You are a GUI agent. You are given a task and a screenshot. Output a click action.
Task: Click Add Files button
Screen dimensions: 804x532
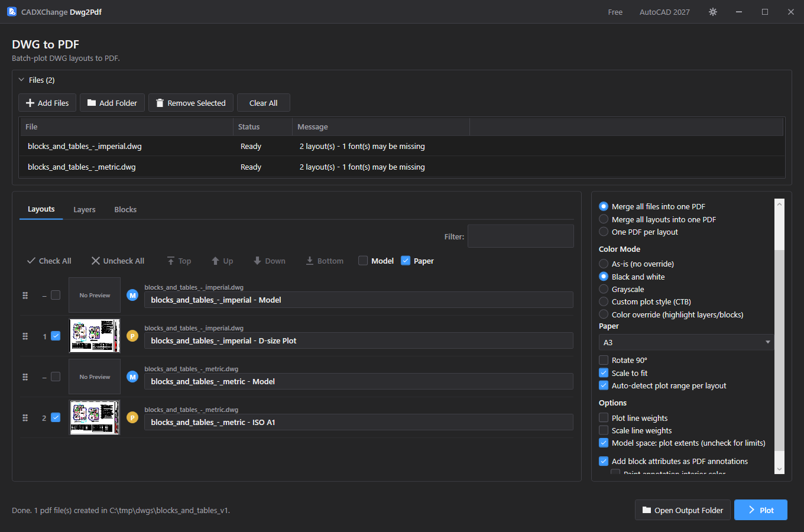pyautogui.click(x=47, y=103)
